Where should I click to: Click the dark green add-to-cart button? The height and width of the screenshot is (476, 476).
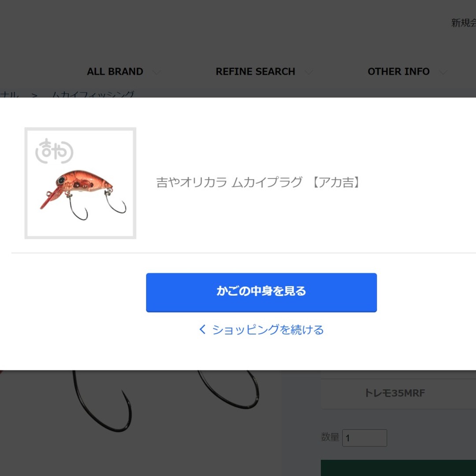[398, 468]
